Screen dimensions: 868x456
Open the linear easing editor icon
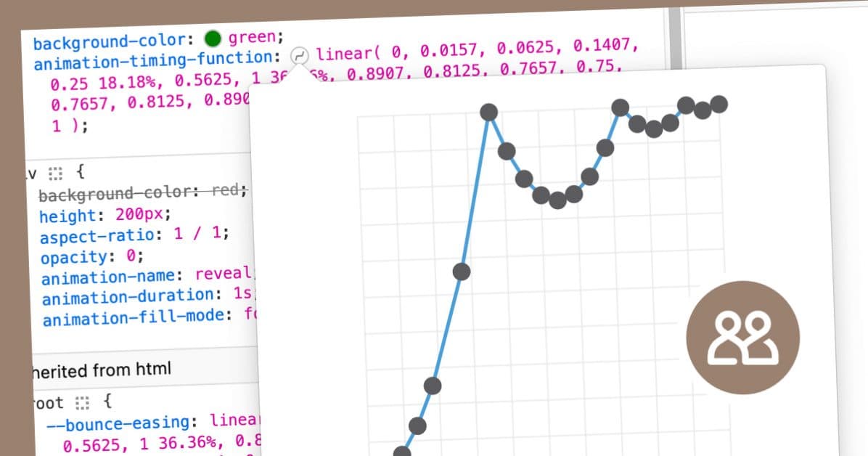[299, 55]
